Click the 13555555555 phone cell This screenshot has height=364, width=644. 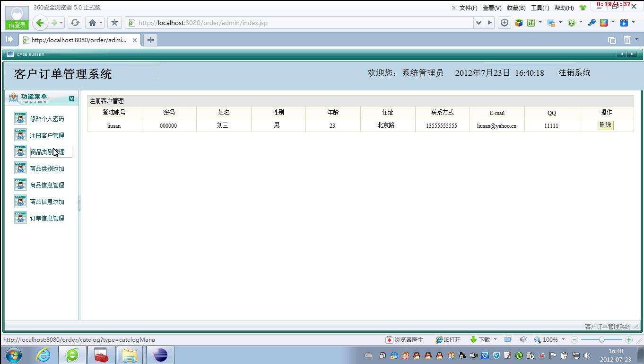click(x=442, y=125)
